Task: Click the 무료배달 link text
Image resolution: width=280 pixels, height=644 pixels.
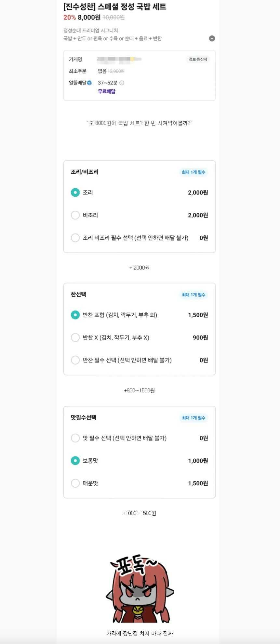Action: 107,91
